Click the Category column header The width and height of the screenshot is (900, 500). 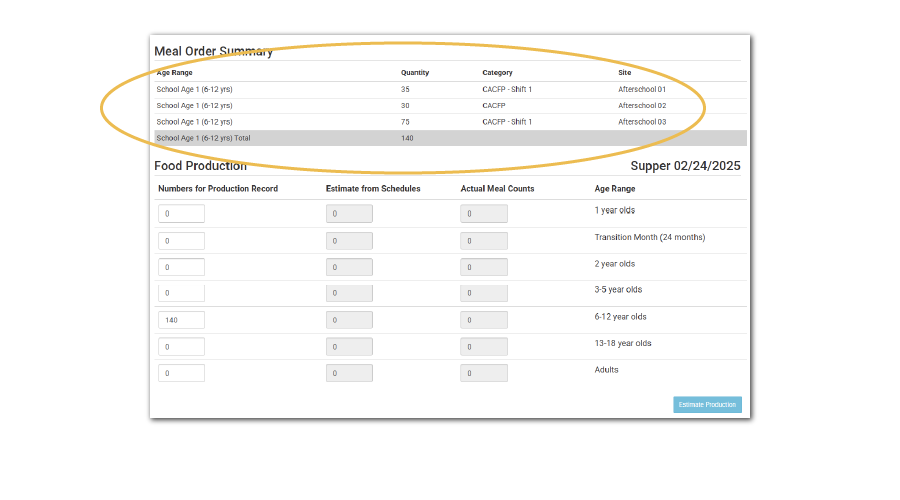point(497,73)
